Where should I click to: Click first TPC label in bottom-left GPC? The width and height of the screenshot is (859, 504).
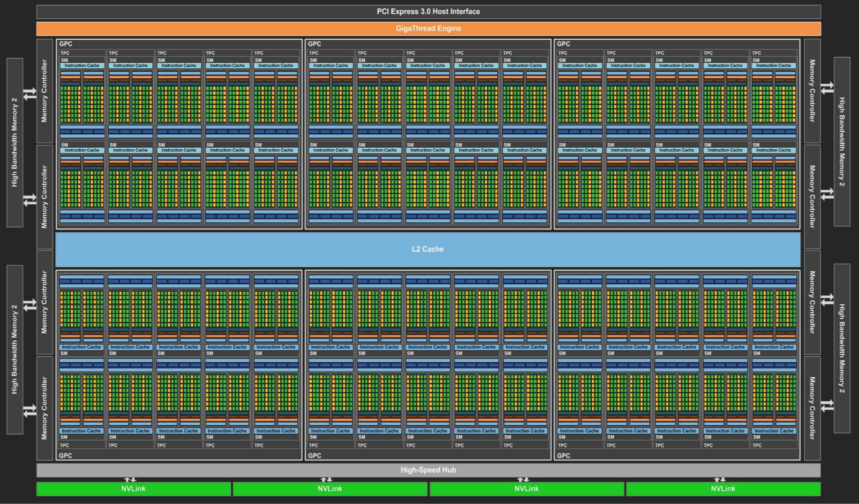64,446
